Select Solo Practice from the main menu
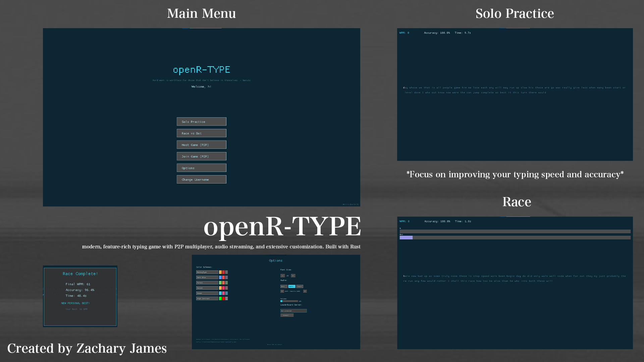Viewport: 644px width, 362px height. point(201,121)
